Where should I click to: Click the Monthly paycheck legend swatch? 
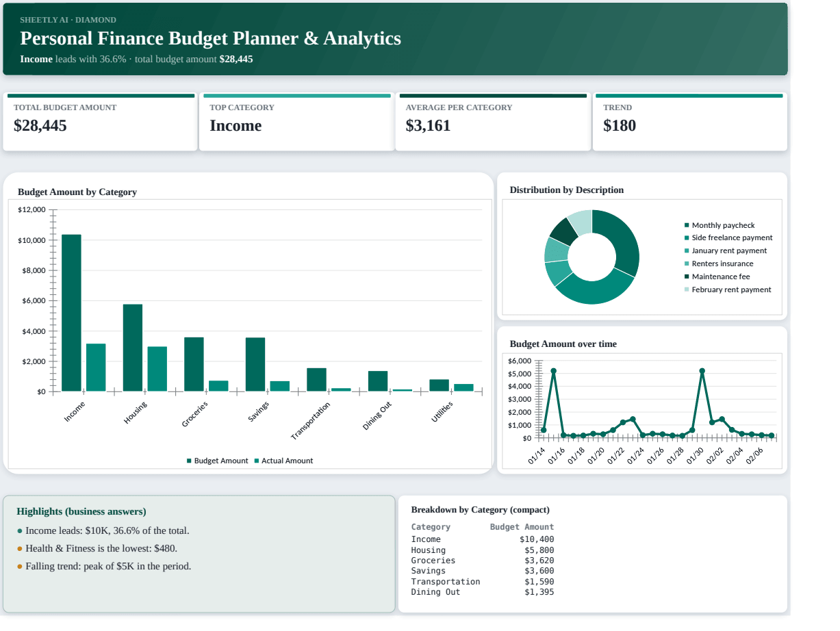tap(687, 225)
